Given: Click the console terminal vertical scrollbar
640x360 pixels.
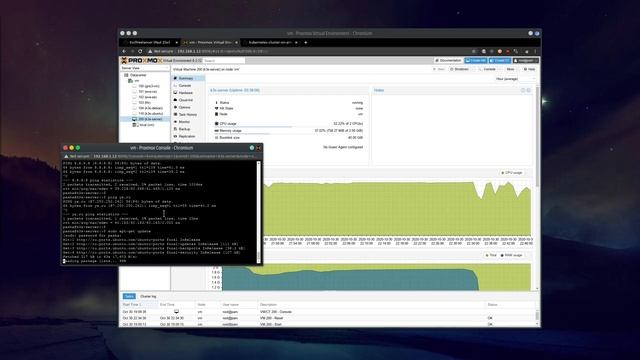Looking at the screenshot, I should pos(258,212).
